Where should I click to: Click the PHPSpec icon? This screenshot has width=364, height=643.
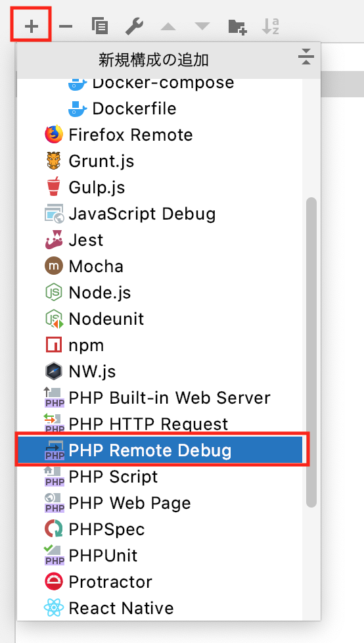[54, 529]
